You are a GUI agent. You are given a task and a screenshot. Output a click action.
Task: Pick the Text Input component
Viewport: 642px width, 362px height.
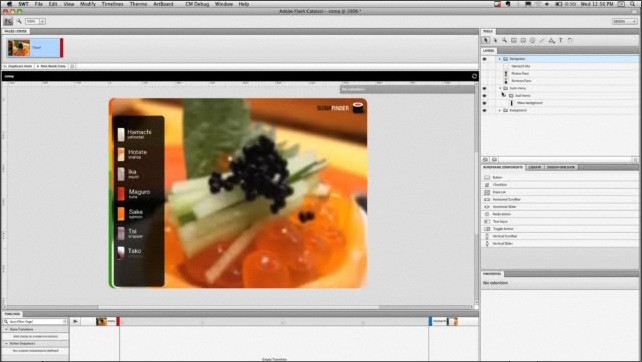(x=560, y=222)
